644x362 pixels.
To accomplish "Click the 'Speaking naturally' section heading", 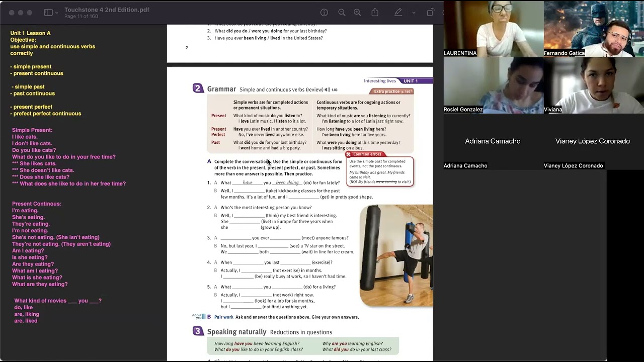I will tap(236, 332).
